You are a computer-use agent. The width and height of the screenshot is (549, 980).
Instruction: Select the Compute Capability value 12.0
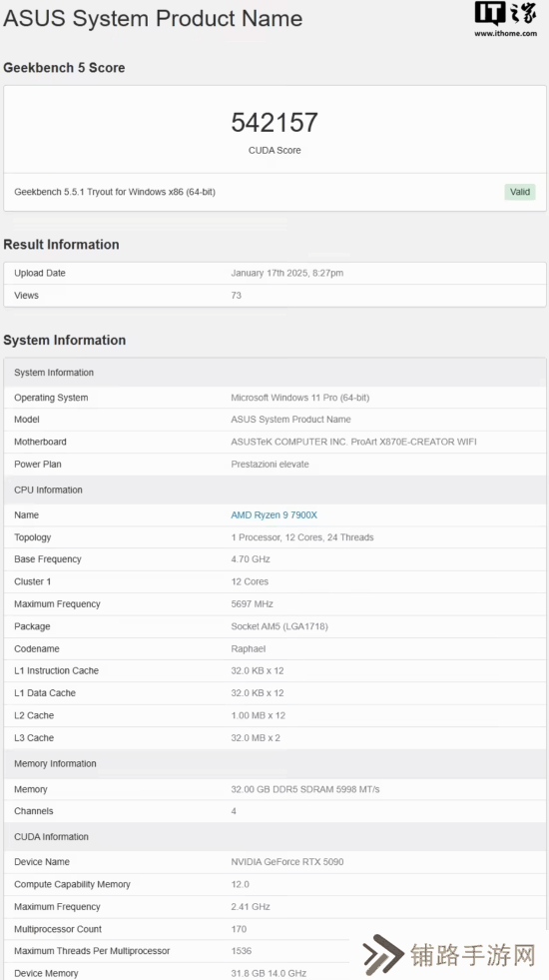coord(241,884)
